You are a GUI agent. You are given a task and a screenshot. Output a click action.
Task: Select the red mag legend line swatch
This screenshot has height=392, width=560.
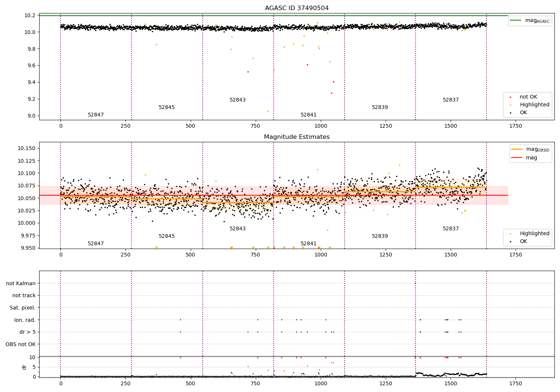(517, 158)
